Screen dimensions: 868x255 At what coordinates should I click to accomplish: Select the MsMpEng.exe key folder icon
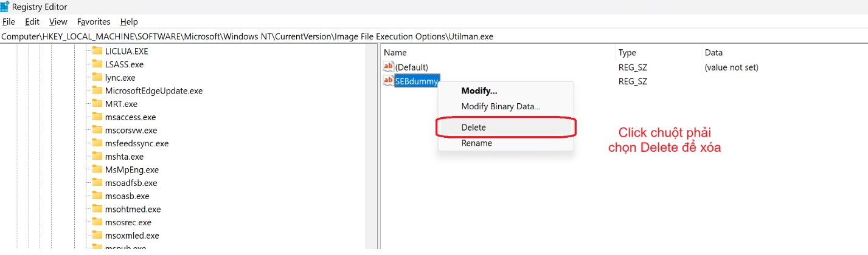[x=97, y=170]
